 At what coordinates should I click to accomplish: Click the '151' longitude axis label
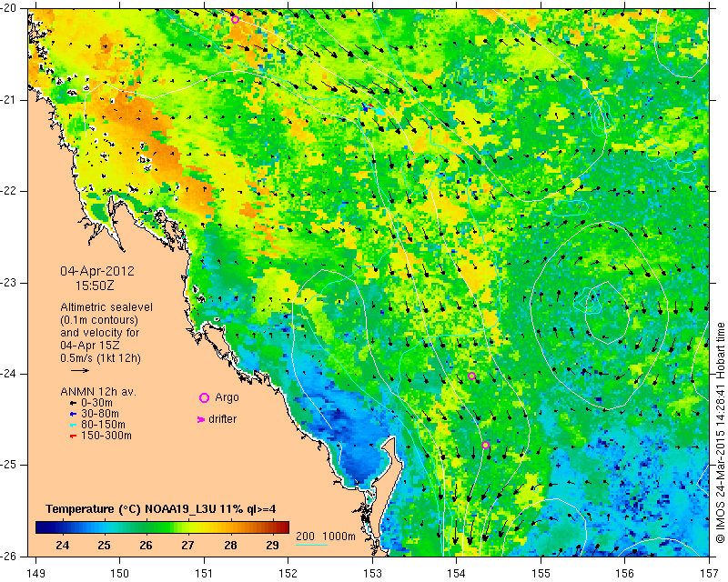pyautogui.click(x=204, y=574)
